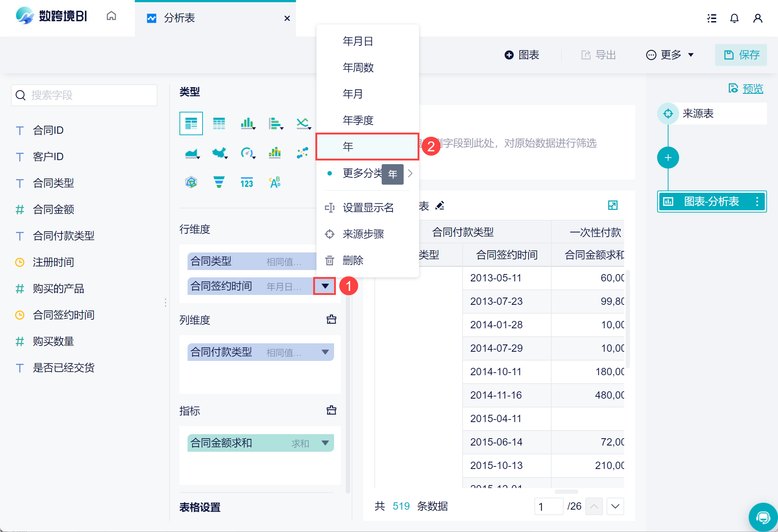Click the notification bell icon
Image resolution: width=778 pixels, height=532 pixels.
coord(734,18)
